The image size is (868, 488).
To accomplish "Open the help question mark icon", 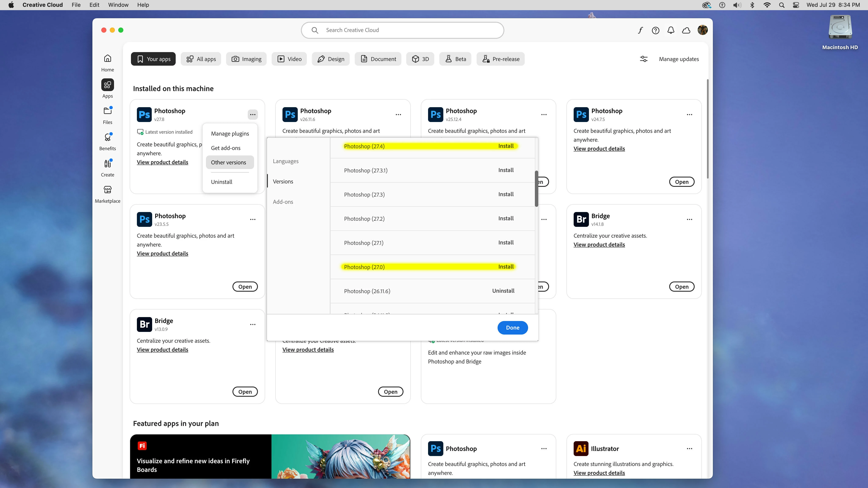I will (x=655, y=30).
